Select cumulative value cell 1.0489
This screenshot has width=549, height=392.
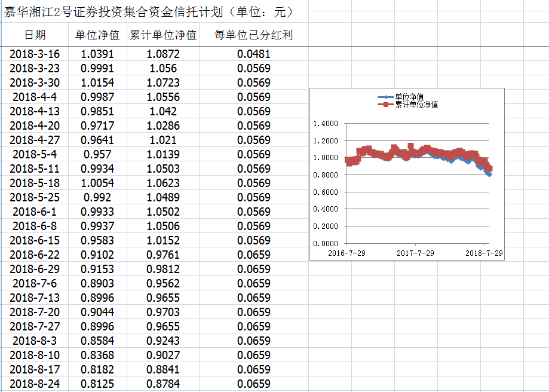[x=163, y=198]
